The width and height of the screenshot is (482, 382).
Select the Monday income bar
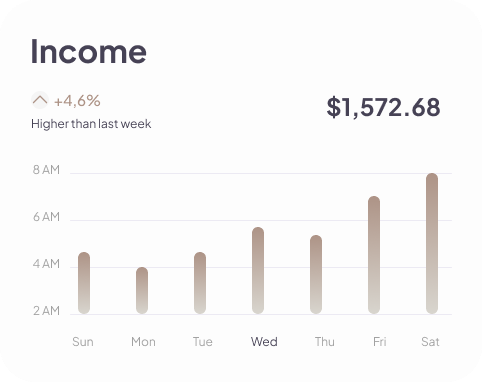coord(142,290)
